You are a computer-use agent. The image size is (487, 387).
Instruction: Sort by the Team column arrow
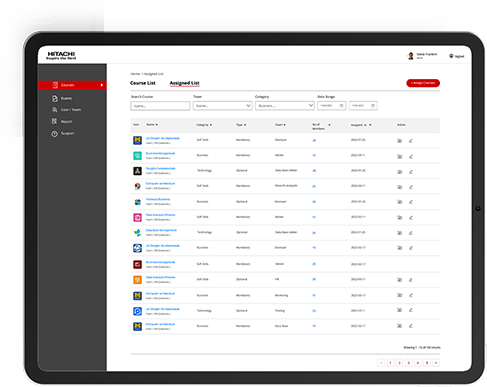284,125
